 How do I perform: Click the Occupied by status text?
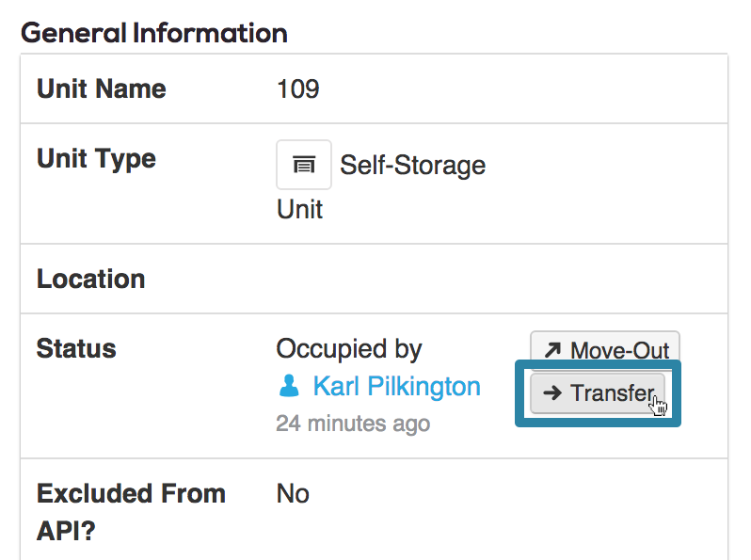pyautogui.click(x=348, y=349)
